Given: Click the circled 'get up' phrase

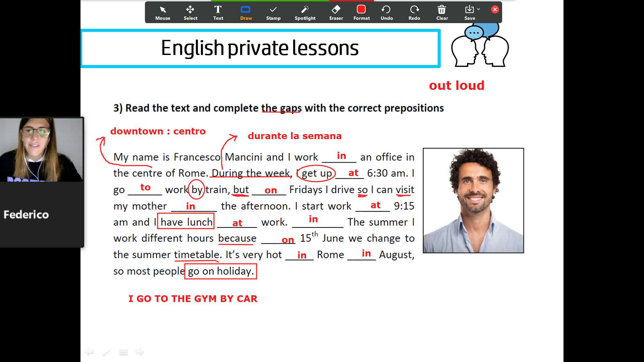Looking at the screenshot, I should (316, 173).
